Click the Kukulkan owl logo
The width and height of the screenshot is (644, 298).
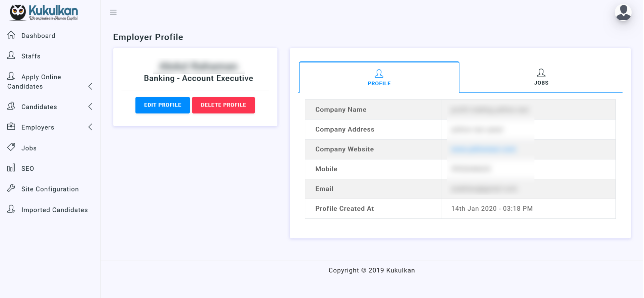[x=18, y=12]
